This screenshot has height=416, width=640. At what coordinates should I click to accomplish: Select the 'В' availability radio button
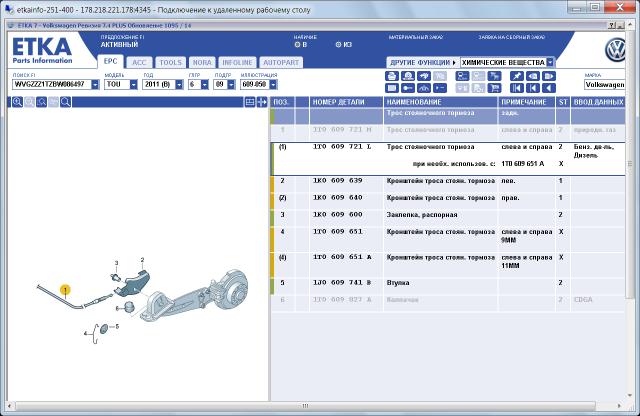coord(297,44)
